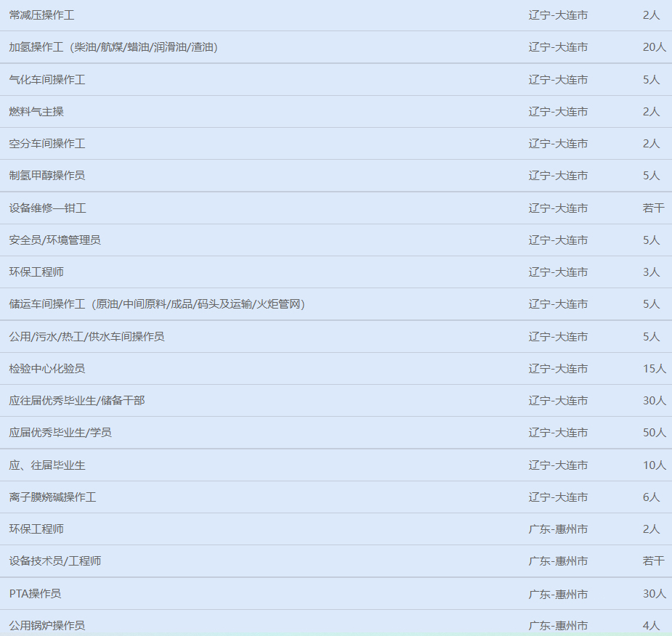View the 检验中心化验员 position
The height and width of the screenshot is (636, 672).
pos(47,369)
